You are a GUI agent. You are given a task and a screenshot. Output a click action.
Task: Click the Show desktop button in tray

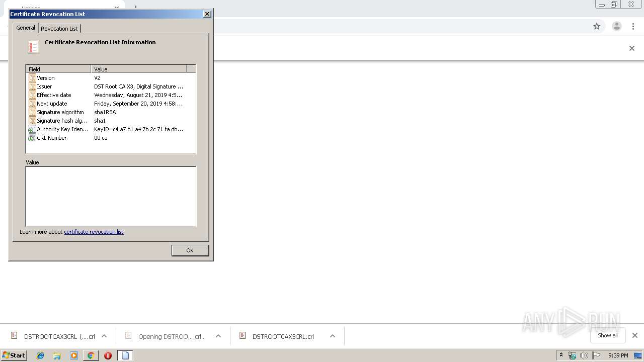(638, 355)
